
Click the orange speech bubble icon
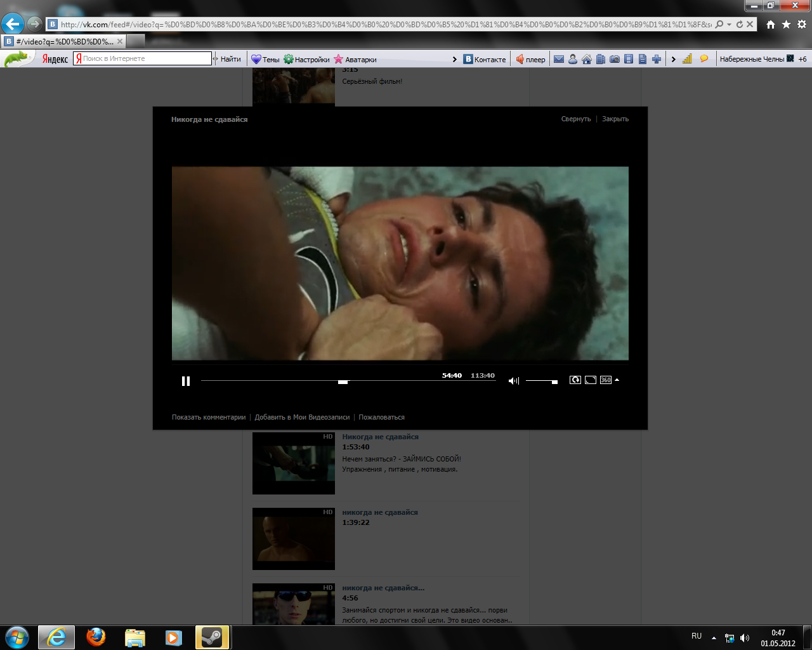click(704, 58)
